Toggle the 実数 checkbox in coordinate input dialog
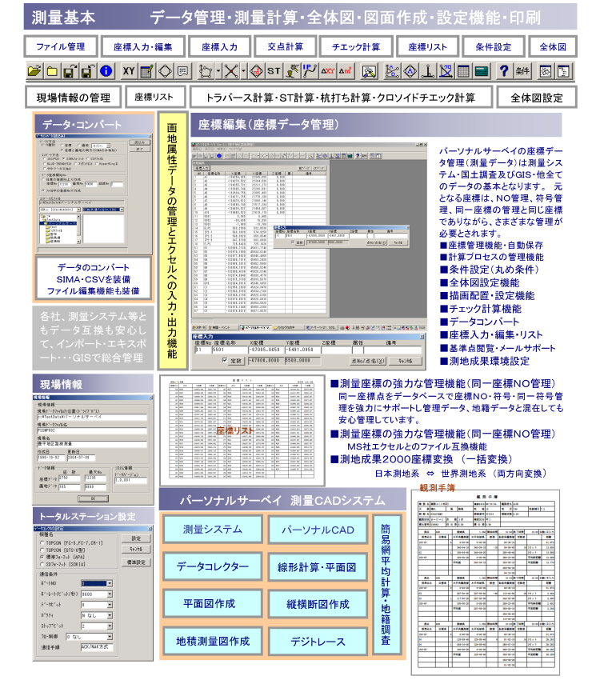Viewport: 600px width, 700px height. tap(225, 360)
